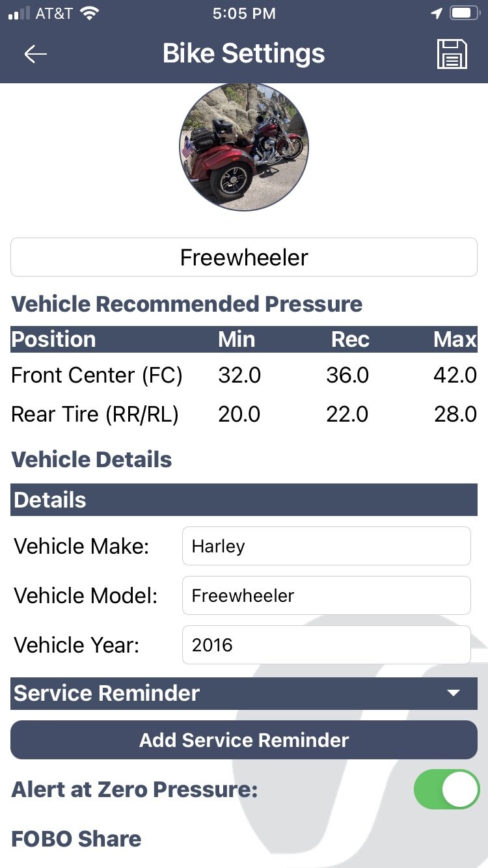Select the Vehicle Make field with Harley
Viewport: 488px width, 868px height.
pyautogui.click(x=326, y=546)
